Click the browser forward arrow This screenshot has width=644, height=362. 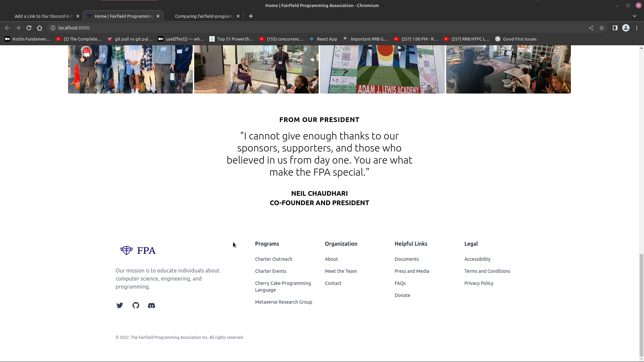pos(18,28)
